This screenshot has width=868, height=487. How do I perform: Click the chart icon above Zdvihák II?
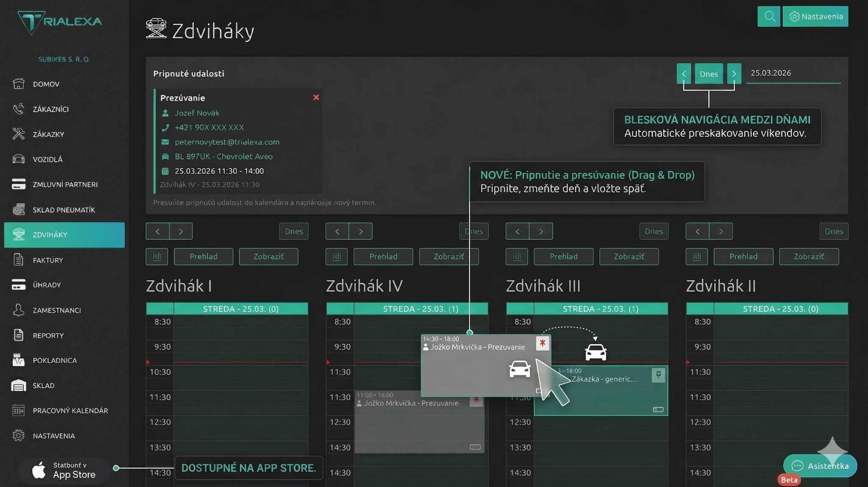[x=697, y=256]
